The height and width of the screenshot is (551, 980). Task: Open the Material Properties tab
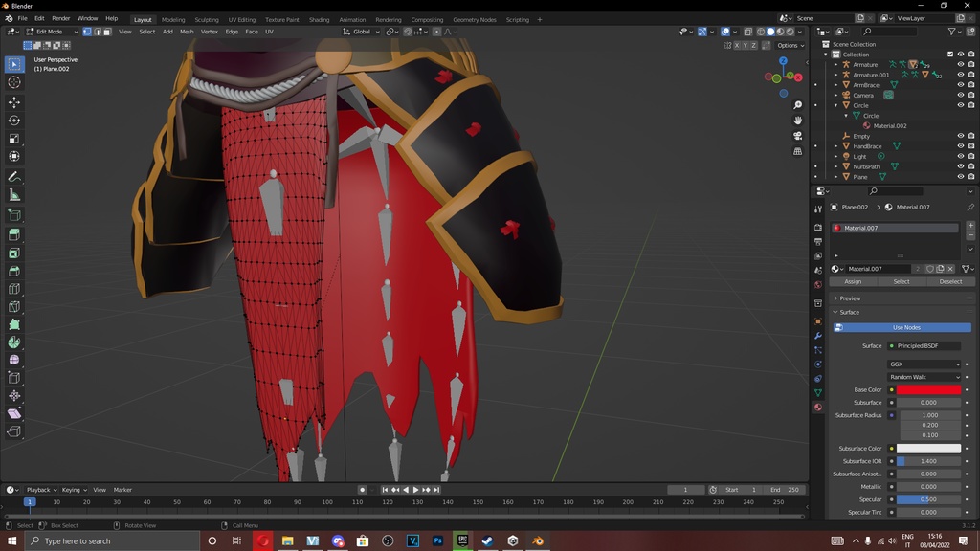point(818,406)
